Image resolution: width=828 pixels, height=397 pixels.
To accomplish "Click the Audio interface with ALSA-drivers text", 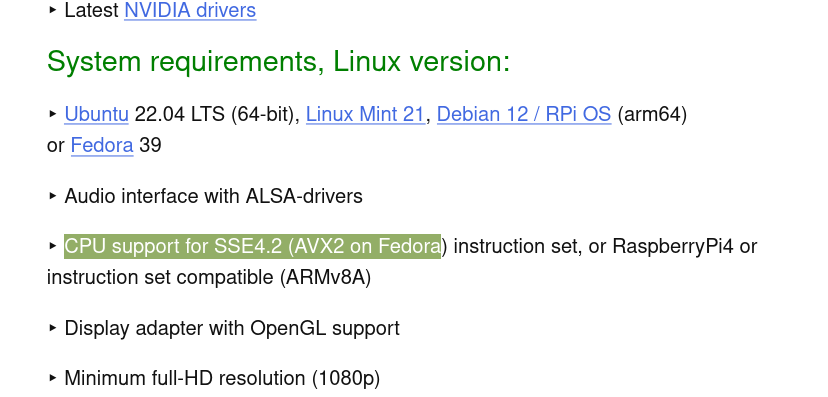I will point(213,196).
